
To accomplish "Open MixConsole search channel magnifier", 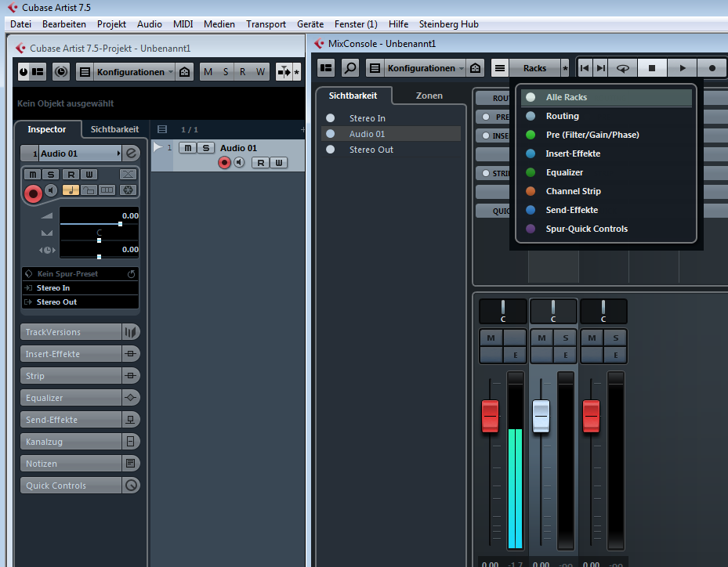I will [x=350, y=68].
